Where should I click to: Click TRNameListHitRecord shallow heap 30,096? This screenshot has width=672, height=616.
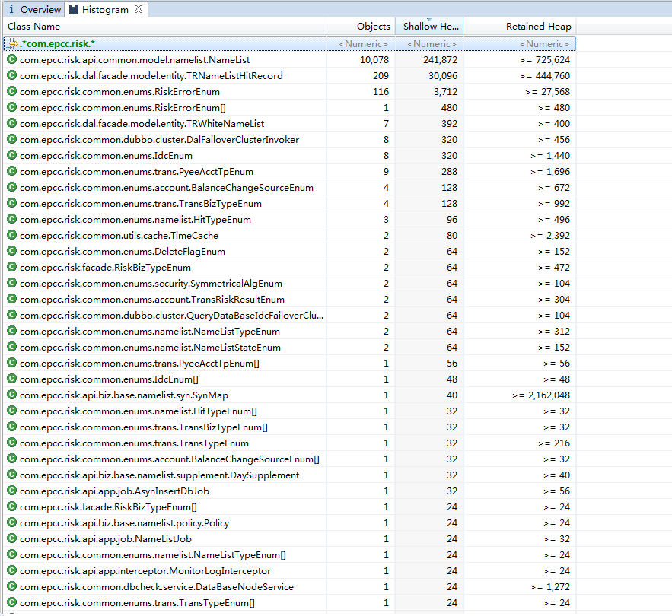[443, 76]
